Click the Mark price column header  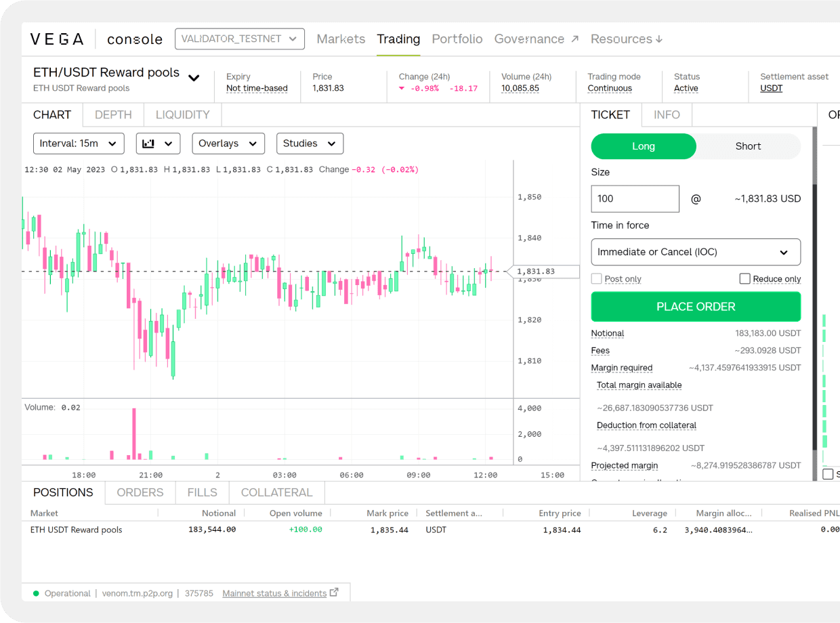(387, 513)
